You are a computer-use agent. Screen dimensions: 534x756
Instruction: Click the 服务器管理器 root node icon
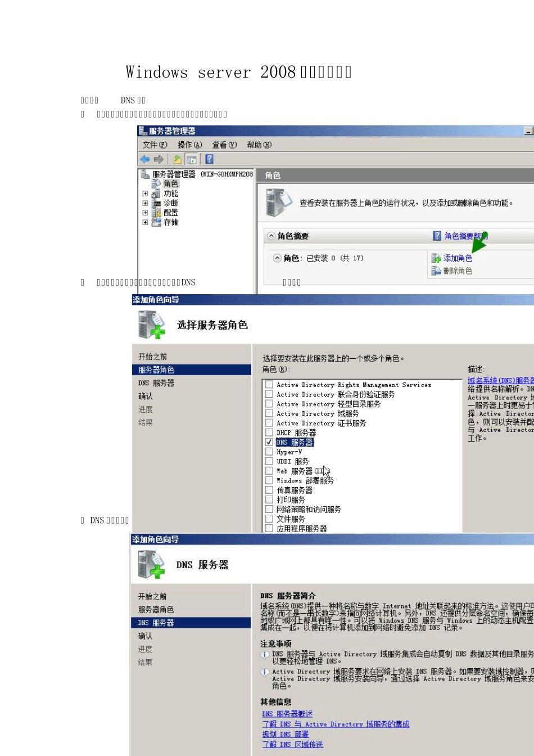point(145,174)
